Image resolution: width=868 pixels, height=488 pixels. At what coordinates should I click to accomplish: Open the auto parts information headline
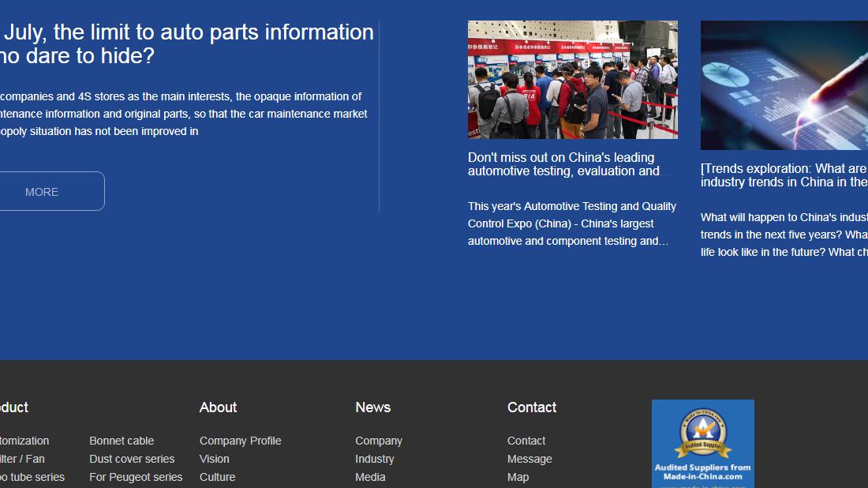187,43
